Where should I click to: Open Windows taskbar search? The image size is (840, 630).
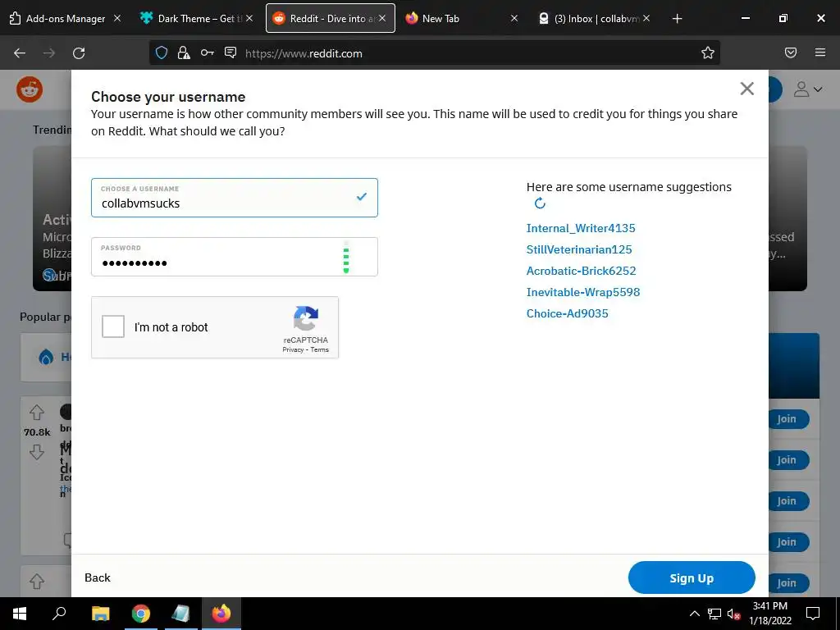pos(59,614)
